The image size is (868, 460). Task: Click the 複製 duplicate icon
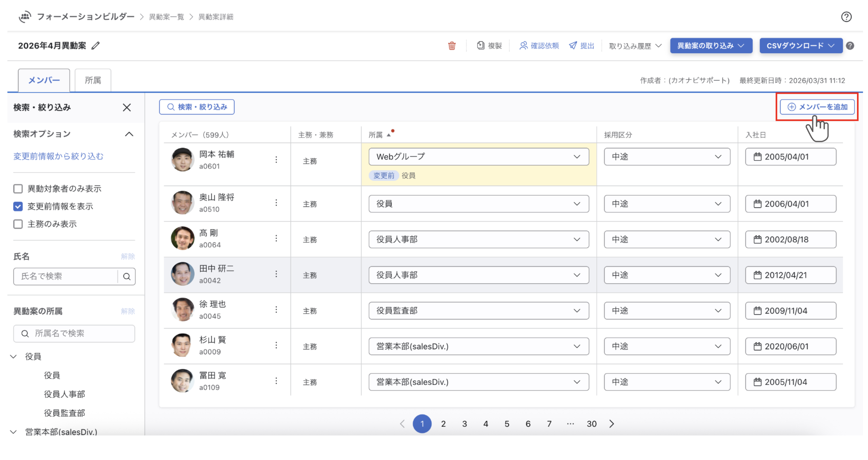click(x=481, y=45)
